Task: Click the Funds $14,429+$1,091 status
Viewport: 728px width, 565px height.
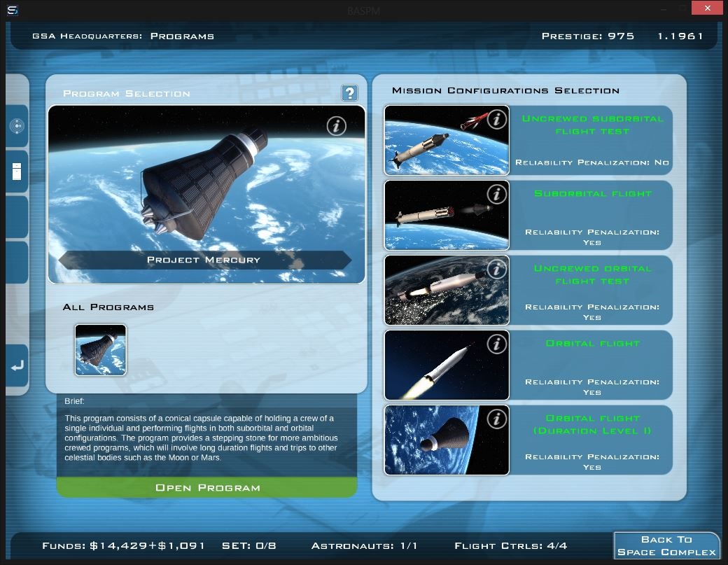Action: coord(123,545)
